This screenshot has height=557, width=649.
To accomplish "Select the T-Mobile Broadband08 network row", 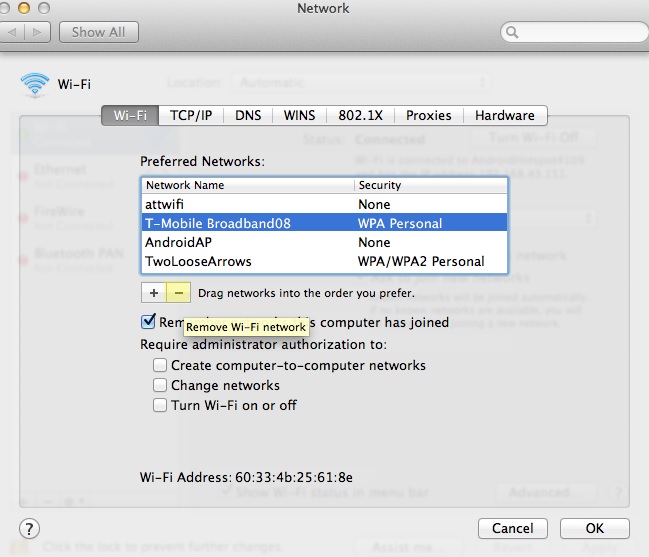I will (324, 223).
